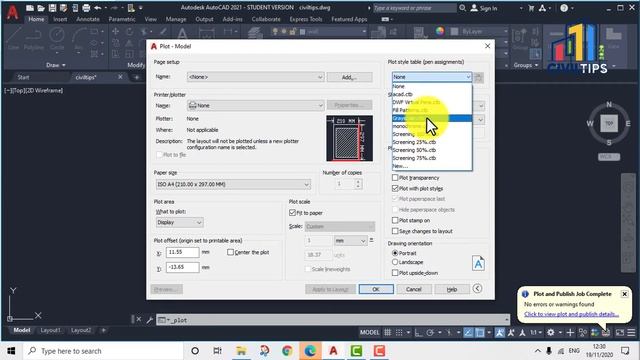Uncheck Fit to paper checkbox
The width and height of the screenshot is (640, 360).
tap(292, 213)
